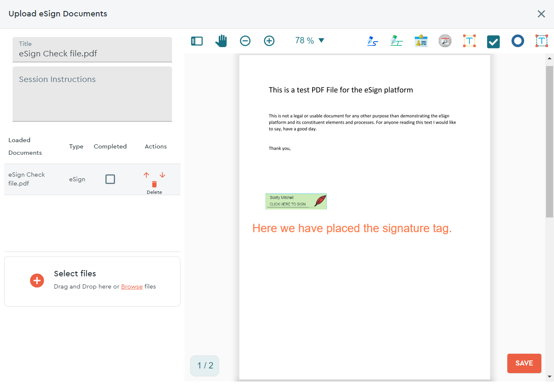Select the blue signature pen tag tool

[x=373, y=41]
